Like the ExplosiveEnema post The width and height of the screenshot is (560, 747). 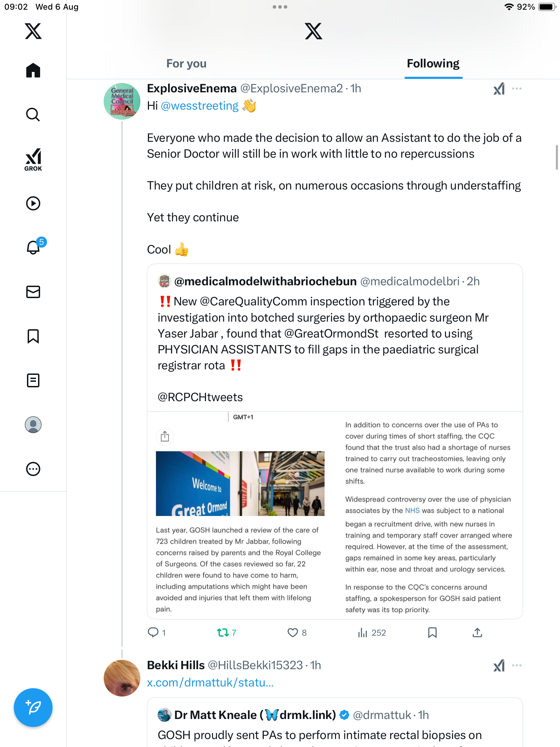293,633
